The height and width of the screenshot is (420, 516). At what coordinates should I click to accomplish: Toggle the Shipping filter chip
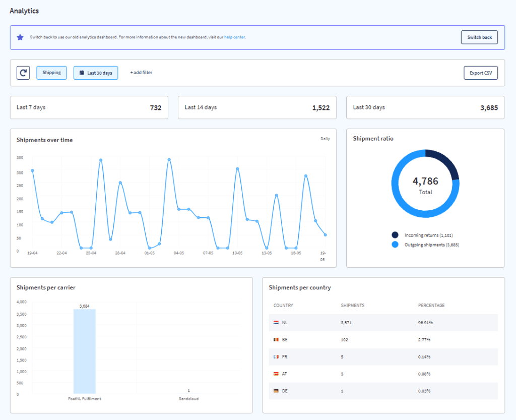click(51, 73)
